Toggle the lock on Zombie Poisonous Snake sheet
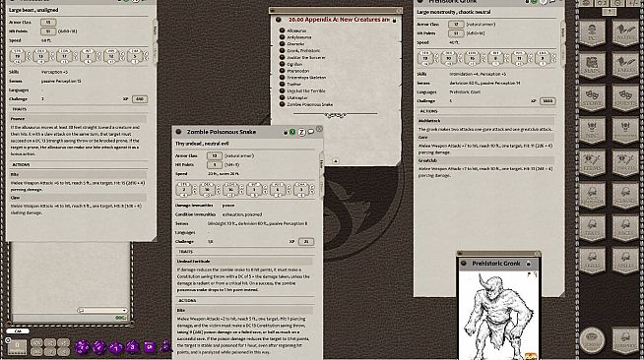The width and height of the screenshot is (644, 360). [286, 133]
